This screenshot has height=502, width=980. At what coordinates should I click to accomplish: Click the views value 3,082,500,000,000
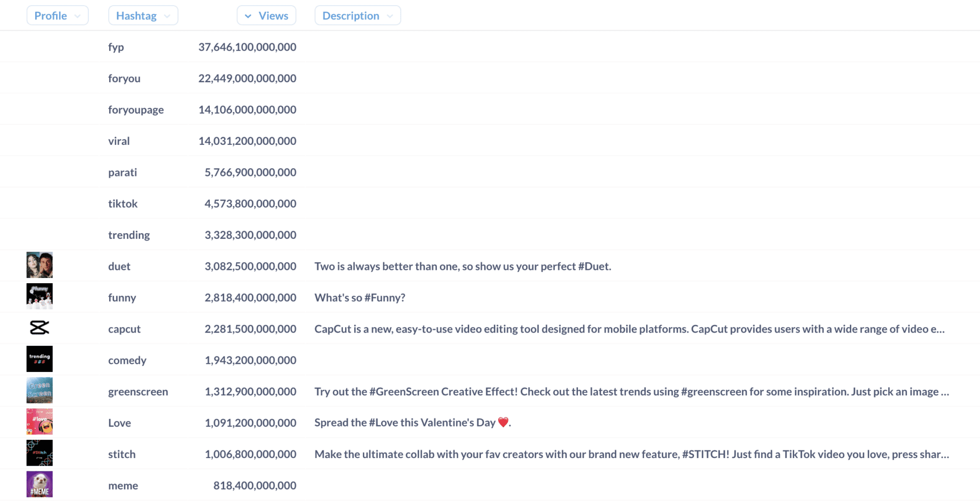[x=251, y=266]
